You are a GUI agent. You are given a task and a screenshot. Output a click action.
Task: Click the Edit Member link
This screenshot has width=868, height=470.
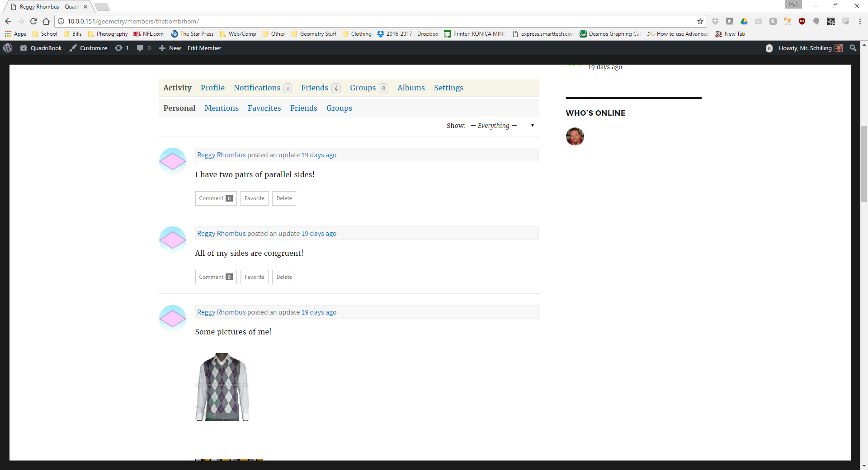click(x=204, y=48)
